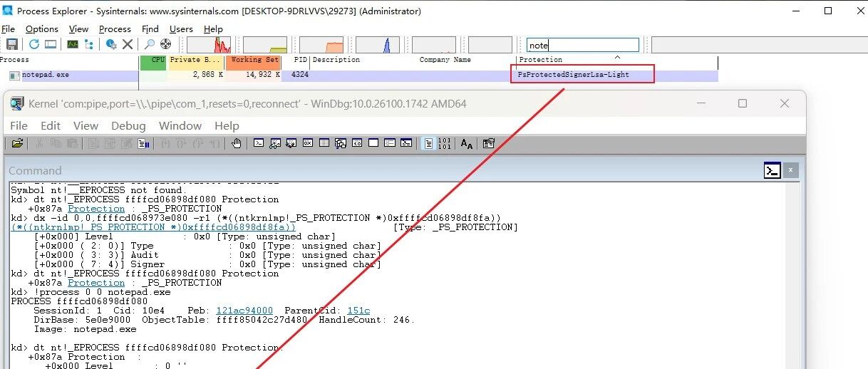Open Process Explorer Process menu

(x=115, y=29)
